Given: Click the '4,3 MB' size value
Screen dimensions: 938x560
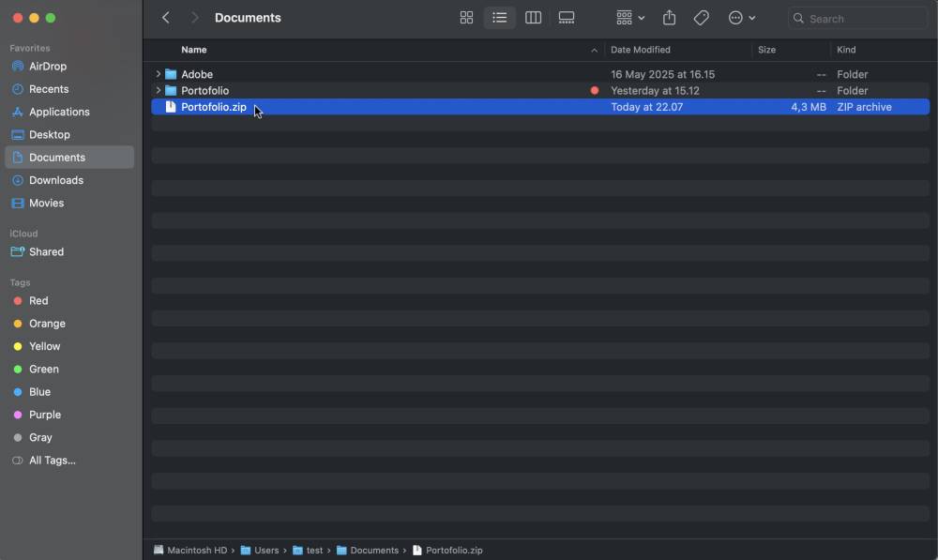Looking at the screenshot, I should [x=809, y=107].
